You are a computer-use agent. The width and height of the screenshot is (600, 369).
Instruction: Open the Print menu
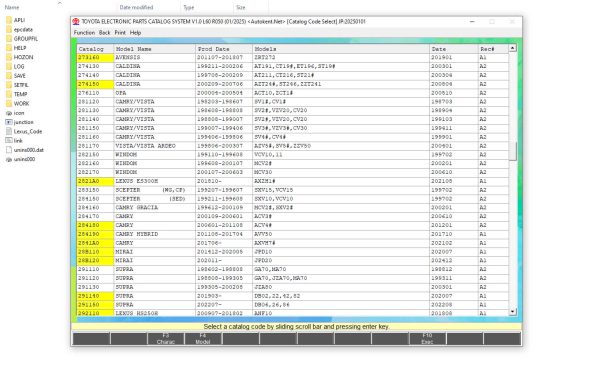(x=120, y=33)
